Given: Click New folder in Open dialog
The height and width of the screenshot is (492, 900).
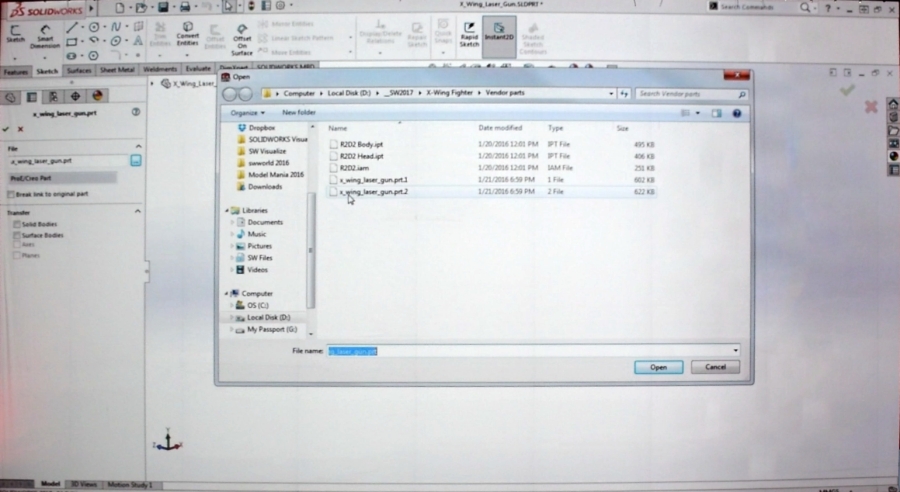Looking at the screenshot, I should [298, 113].
